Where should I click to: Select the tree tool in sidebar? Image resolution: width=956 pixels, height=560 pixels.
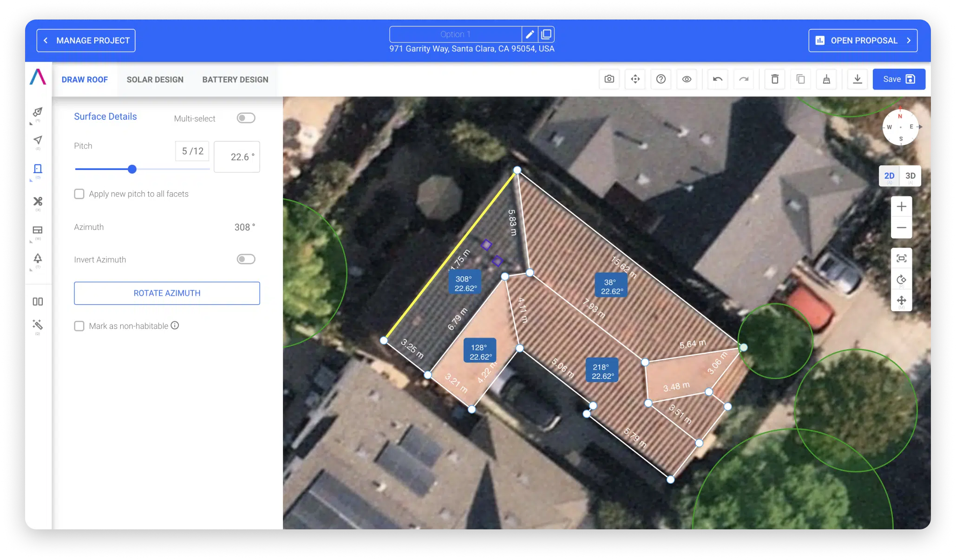pos(38,258)
